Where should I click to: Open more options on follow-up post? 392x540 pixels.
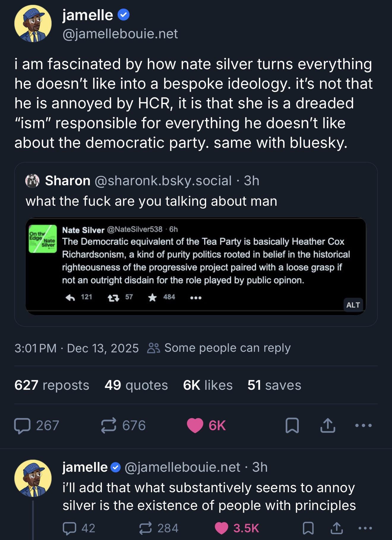tap(365, 528)
